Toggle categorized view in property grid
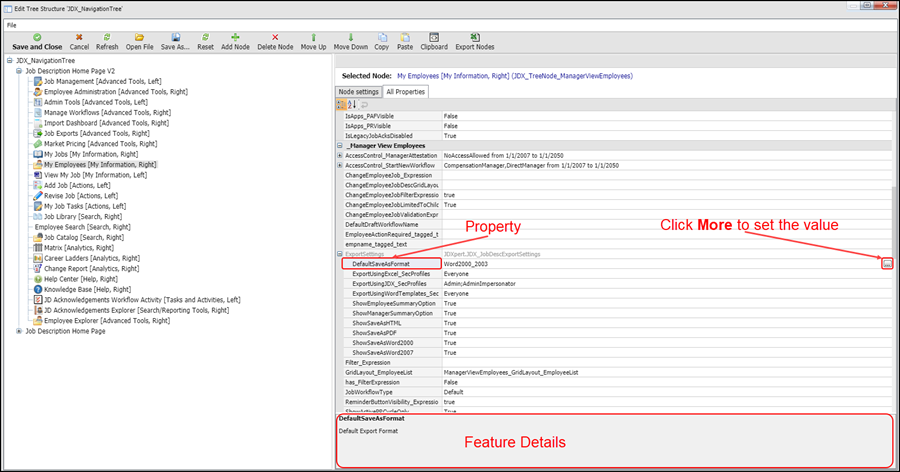Screen dimensions: 900x472 pos(342,104)
